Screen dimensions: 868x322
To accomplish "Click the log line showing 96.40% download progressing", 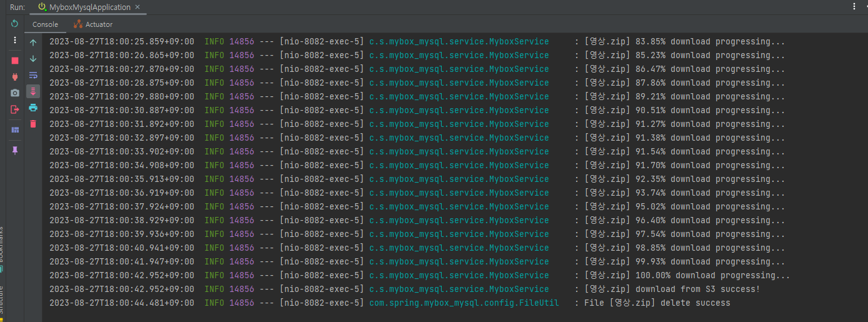I will 417,220.
